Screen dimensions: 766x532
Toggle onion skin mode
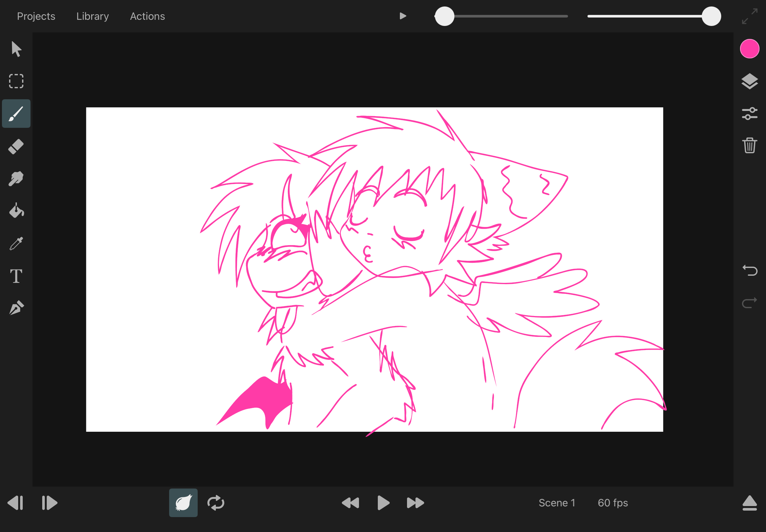tap(183, 503)
